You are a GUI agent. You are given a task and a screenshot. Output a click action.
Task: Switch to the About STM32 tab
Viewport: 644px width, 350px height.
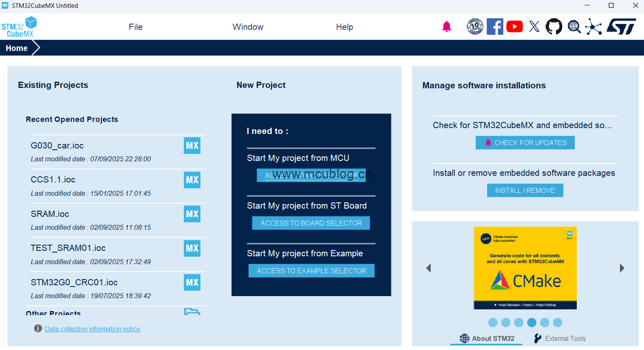(x=487, y=338)
